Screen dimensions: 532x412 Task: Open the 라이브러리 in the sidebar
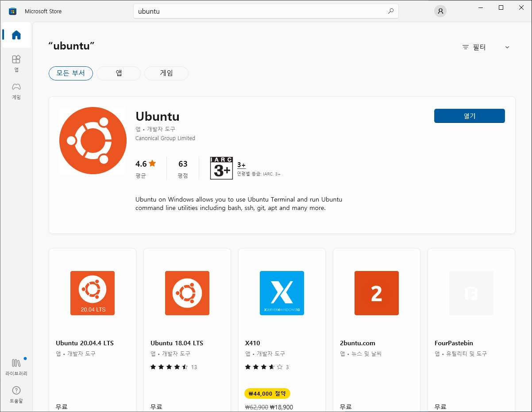16,367
